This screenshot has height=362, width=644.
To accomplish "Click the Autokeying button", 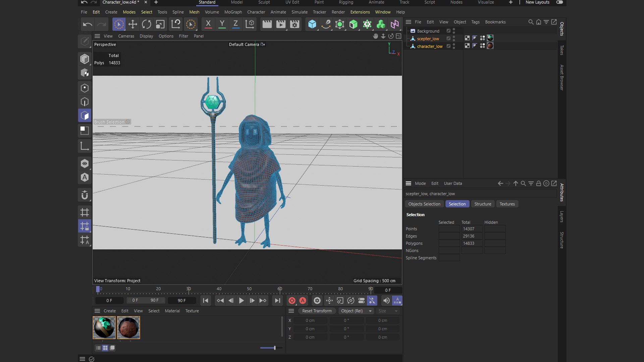I will coord(303,301).
